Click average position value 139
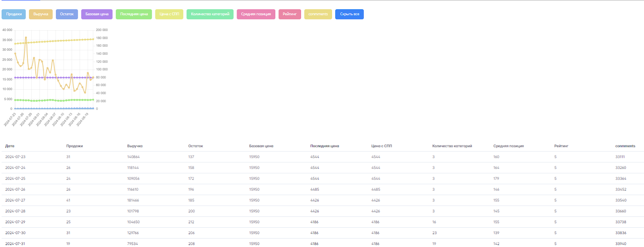Image resolution: width=644 pixels, height=247 pixels. click(x=496, y=233)
